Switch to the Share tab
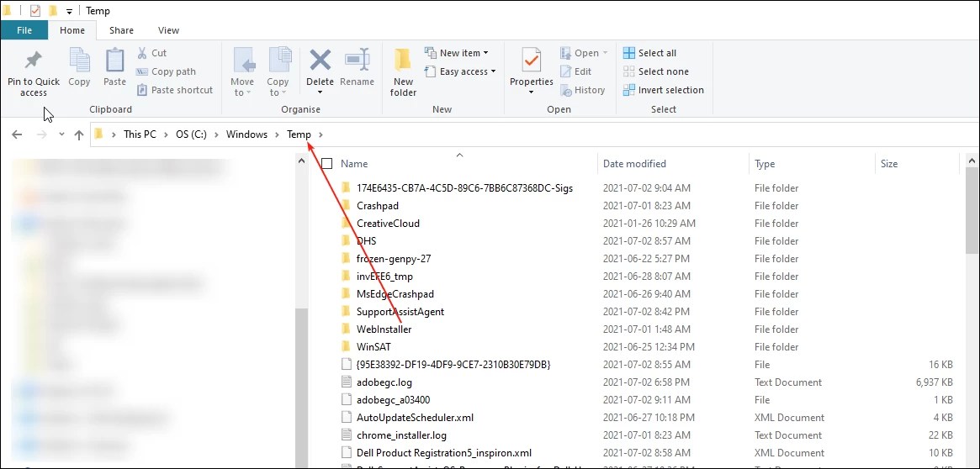This screenshot has height=469, width=980. pyautogui.click(x=121, y=30)
